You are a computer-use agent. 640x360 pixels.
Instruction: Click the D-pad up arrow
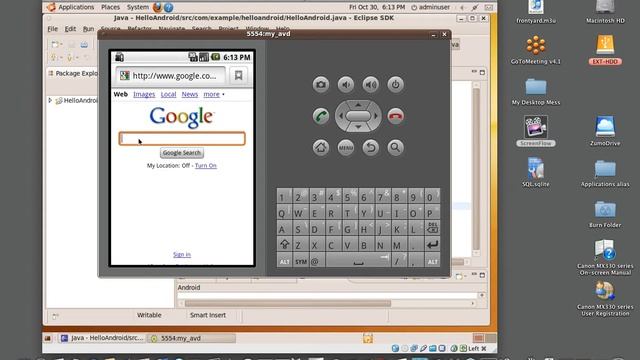coord(358,104)
